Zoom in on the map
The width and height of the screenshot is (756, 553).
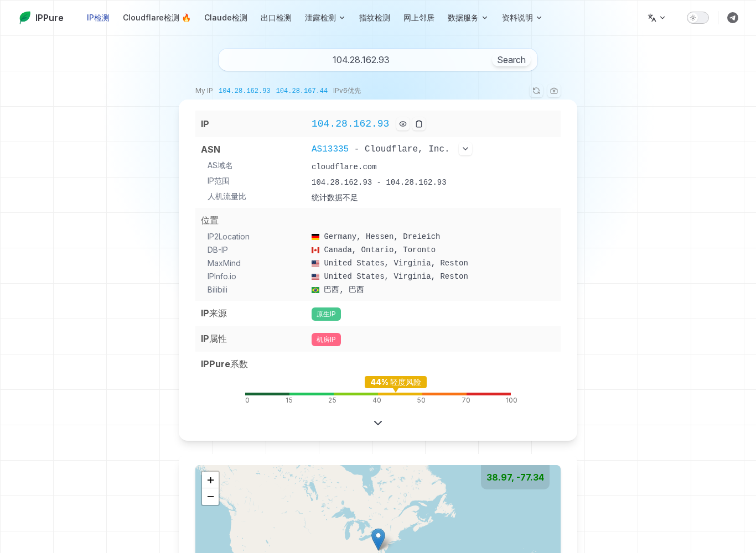[210, 480]
